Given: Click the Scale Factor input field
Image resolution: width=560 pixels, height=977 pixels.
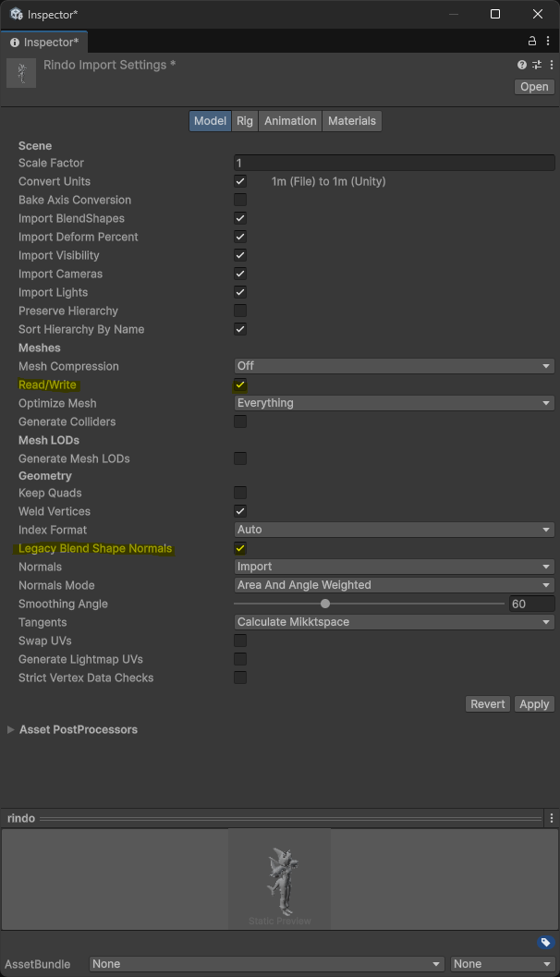Looking at the screenshot, I should [x=395, y=163].
